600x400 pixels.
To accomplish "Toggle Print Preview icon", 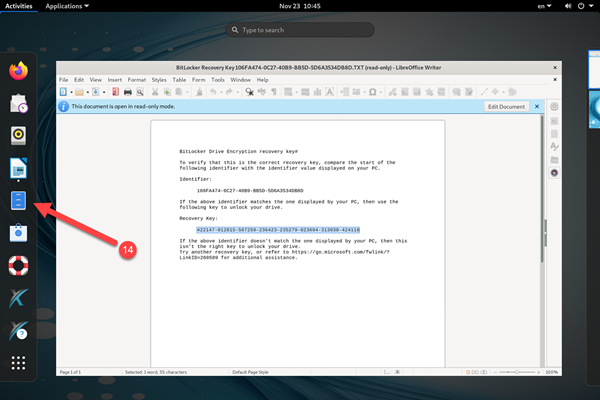I will [x=140, y=92].
